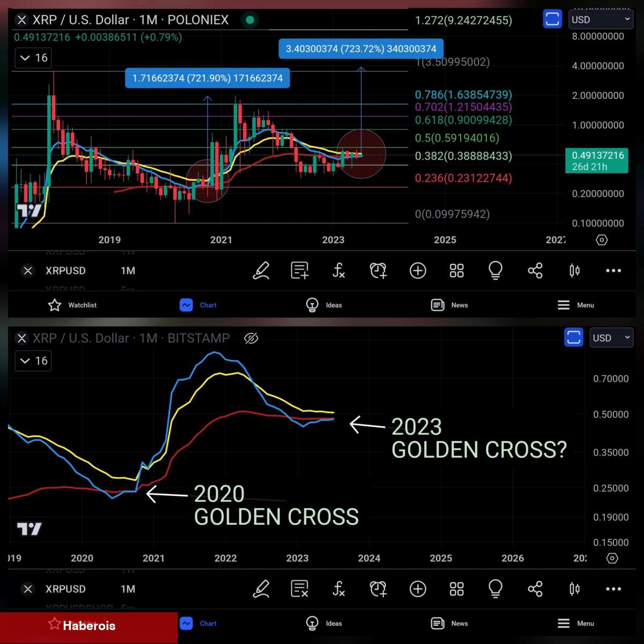Click 2020 GOLDEN CROSS annotation text
This screenshot has height=644, width=644.
coord(276,506)
